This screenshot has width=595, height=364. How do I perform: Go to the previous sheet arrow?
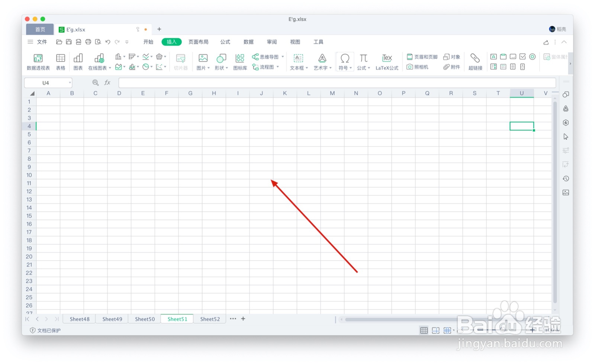click(37, 319)
